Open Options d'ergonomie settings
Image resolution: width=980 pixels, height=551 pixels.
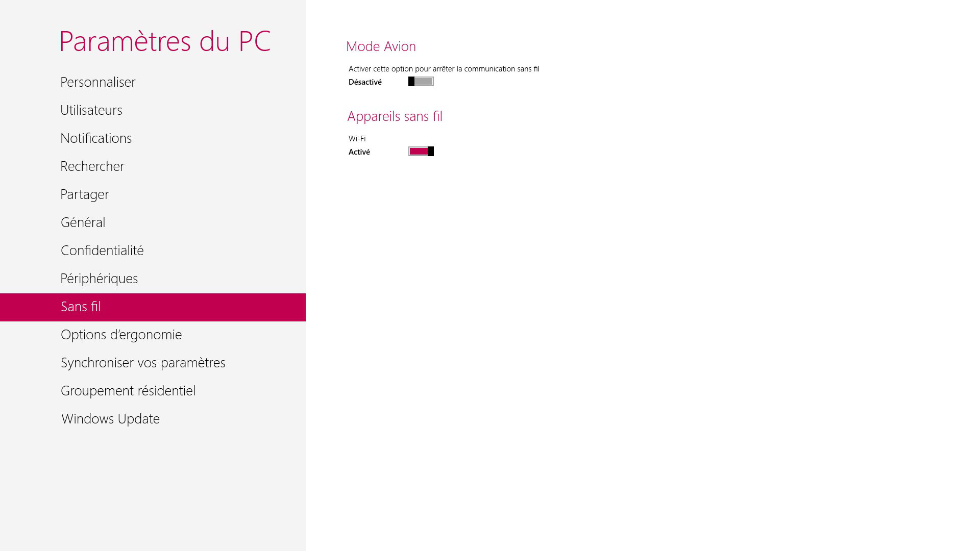(121, 335)
